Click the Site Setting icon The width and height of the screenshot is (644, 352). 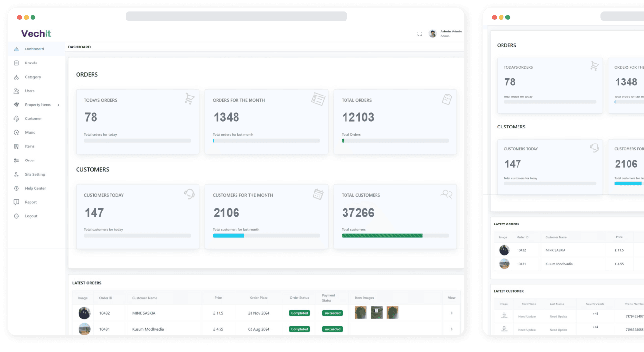tap(16, 174)
